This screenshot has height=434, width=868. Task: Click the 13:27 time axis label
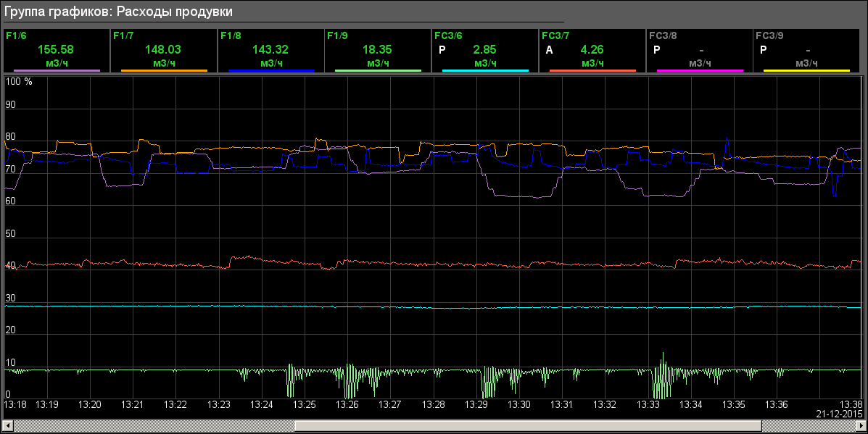[389, 405]
